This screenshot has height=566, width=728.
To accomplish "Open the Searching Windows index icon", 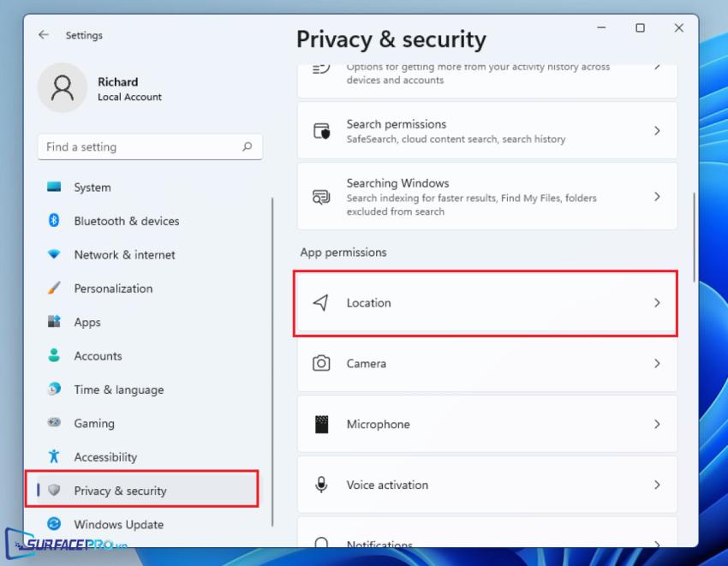I will coord(320,196).
